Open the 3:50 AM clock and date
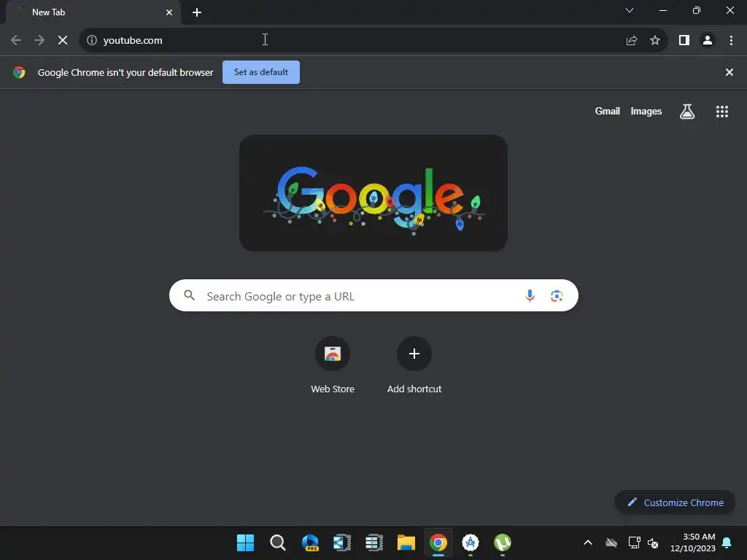 (x=693, y=542)
